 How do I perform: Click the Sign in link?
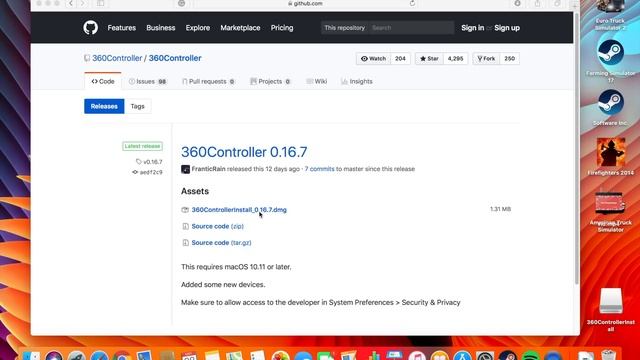coord(473,28)
